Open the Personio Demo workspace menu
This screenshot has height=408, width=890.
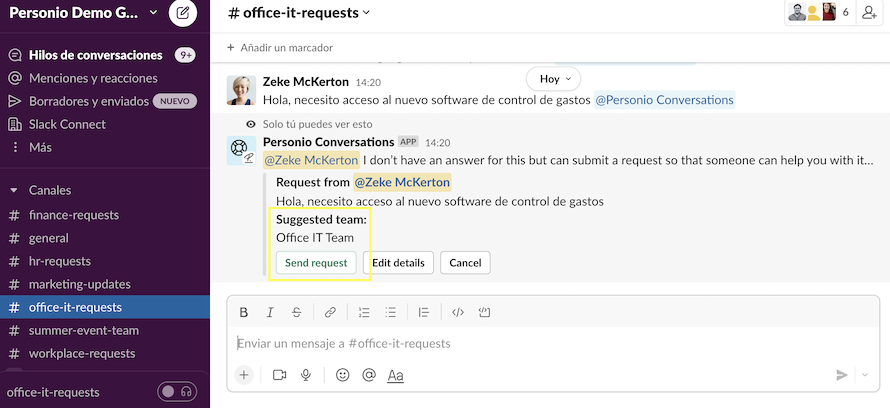(83, 13)
